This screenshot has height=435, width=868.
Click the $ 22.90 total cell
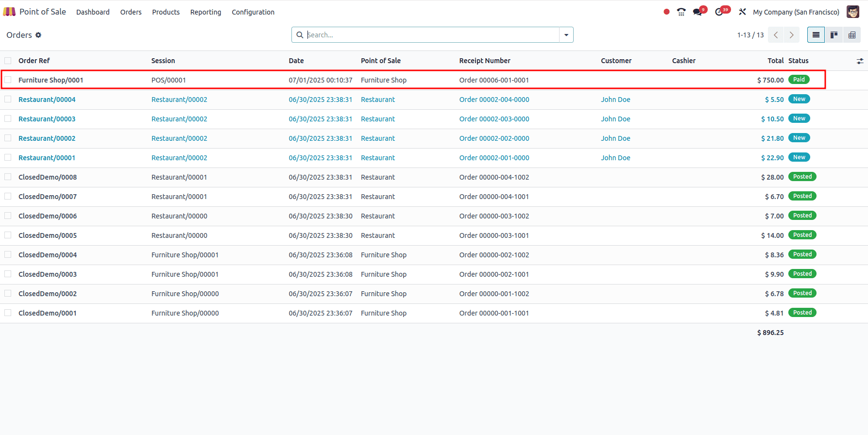point(772,158)
